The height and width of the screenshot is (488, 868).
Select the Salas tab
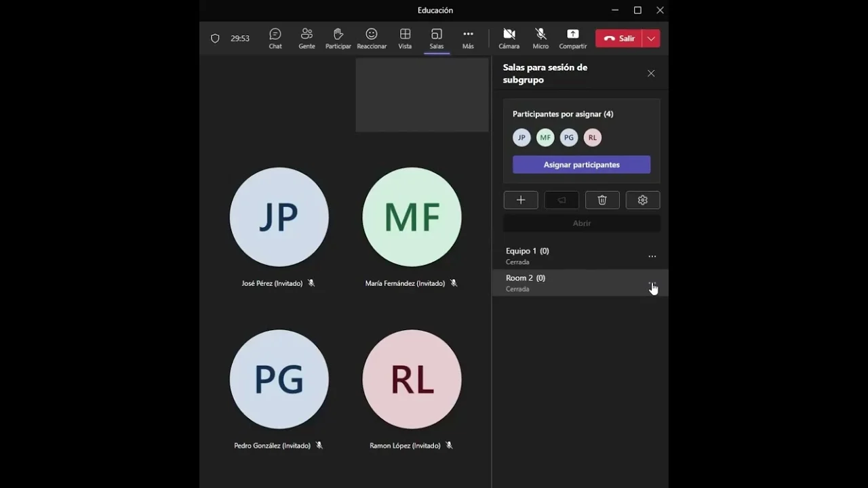coord(436,39)
